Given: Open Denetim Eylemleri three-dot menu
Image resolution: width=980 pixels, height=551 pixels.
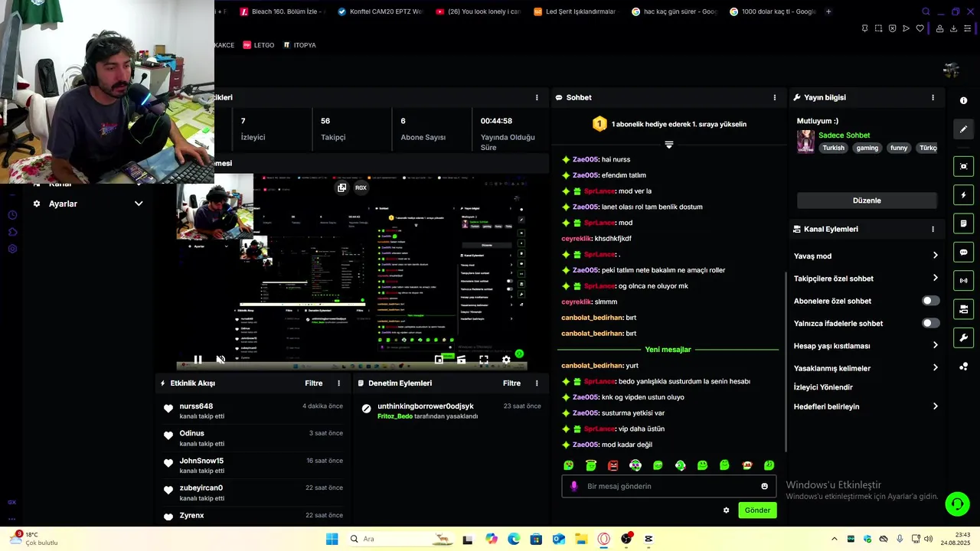Looking at the screenshot, I should click(x=537, y=383).
